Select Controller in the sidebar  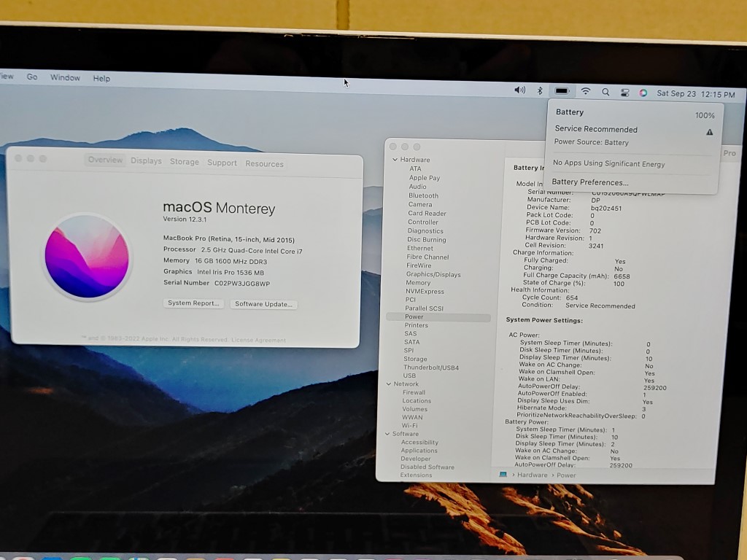[423, 222]
